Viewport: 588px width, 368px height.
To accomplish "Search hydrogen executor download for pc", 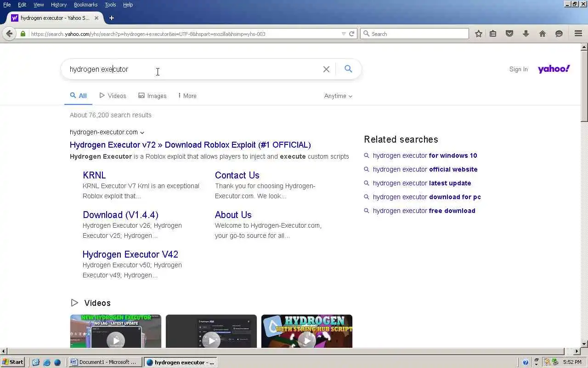I will (x=427, y=197).
